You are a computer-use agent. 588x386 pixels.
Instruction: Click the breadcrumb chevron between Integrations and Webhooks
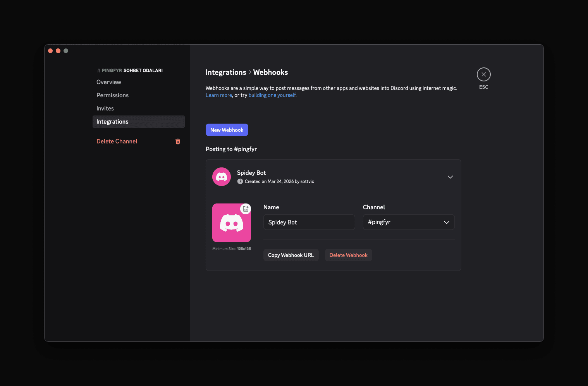tap(250, 72)
